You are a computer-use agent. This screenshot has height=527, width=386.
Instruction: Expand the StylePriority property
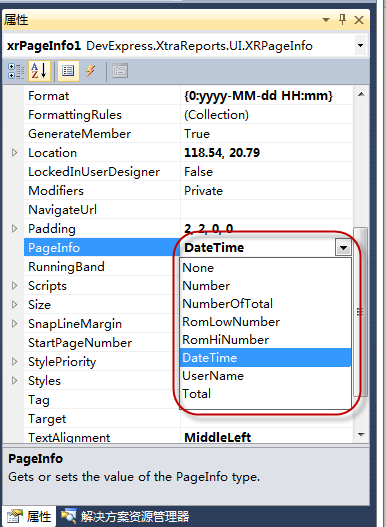pos(14,361)
